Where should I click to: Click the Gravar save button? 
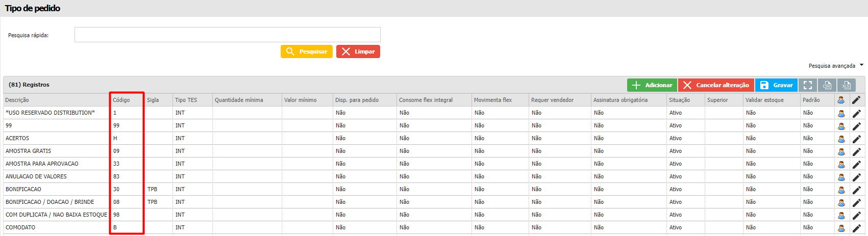coord(776,85)
